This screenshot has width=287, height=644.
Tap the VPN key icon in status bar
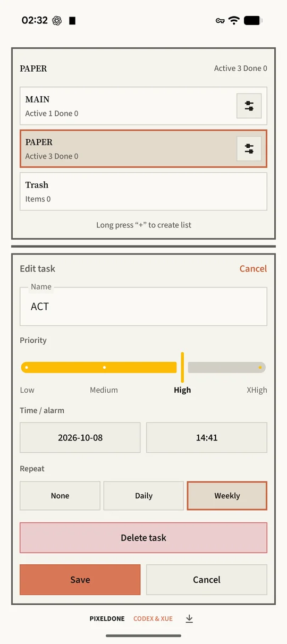click(220, 21)
